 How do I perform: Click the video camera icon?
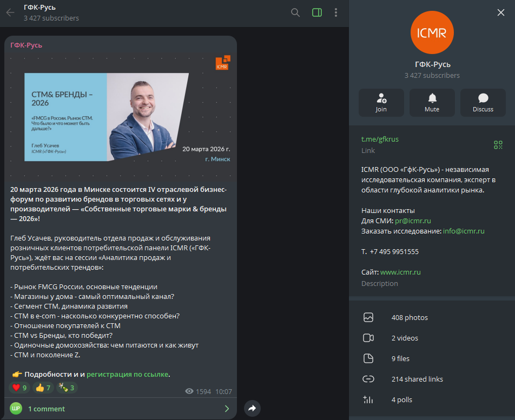368,338
